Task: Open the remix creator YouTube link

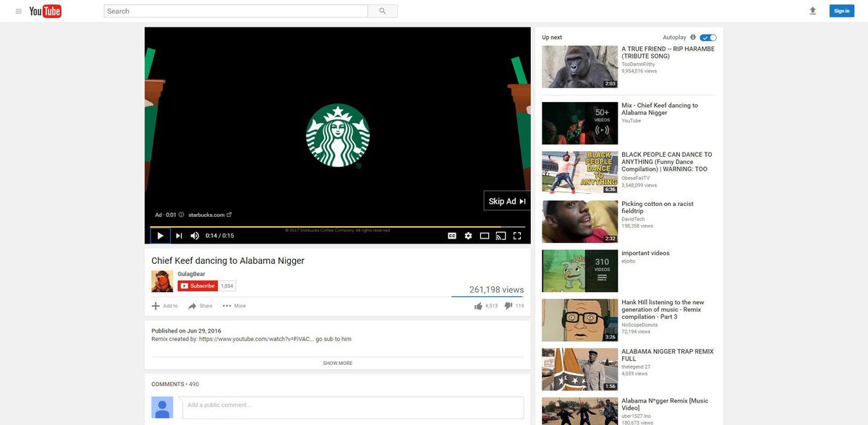Action: 256,338
